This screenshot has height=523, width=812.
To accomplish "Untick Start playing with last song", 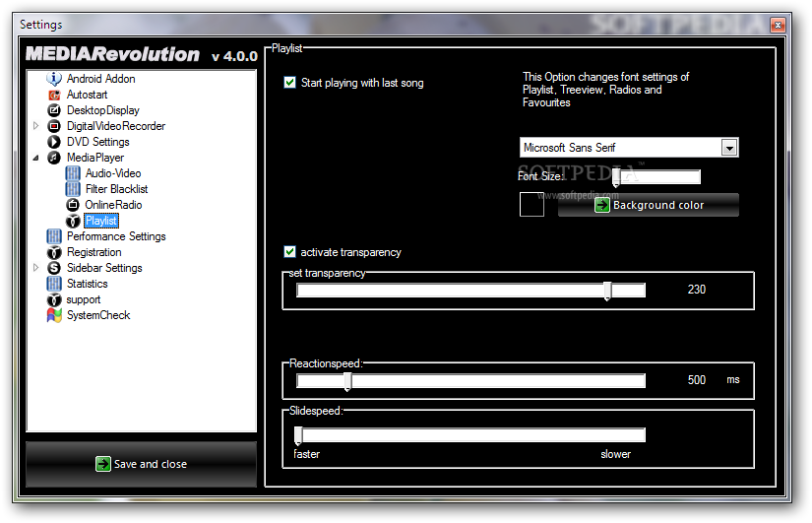I will [x=290, y=83].
